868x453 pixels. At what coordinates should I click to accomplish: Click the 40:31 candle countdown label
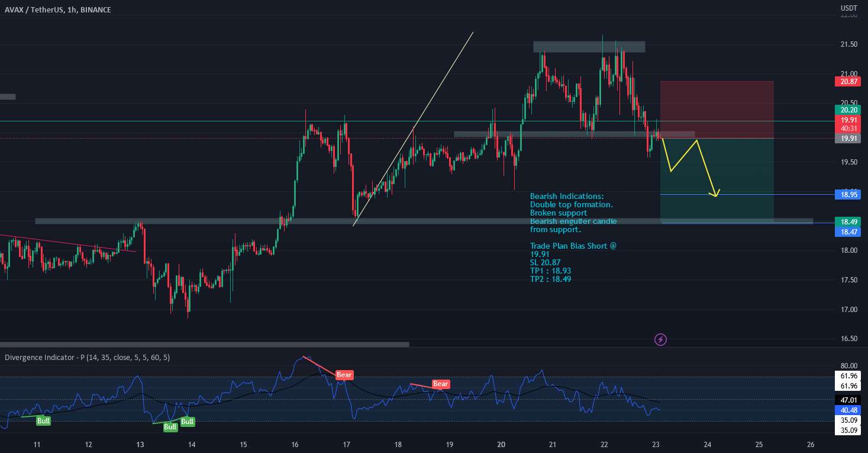pyautogui.click(x=847, y=128)
